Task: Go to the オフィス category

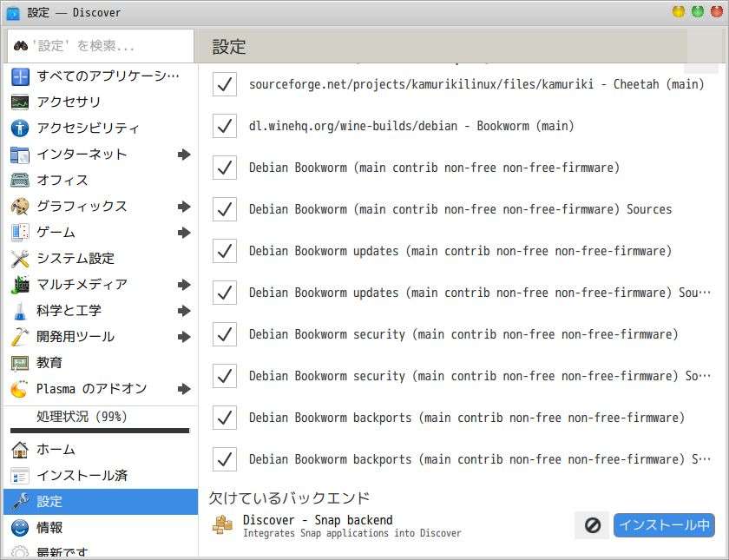Action: click(101, 180)
